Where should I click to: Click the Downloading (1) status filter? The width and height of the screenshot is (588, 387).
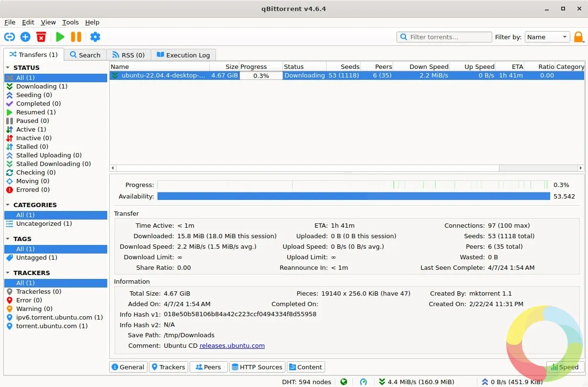click(56, 86)
